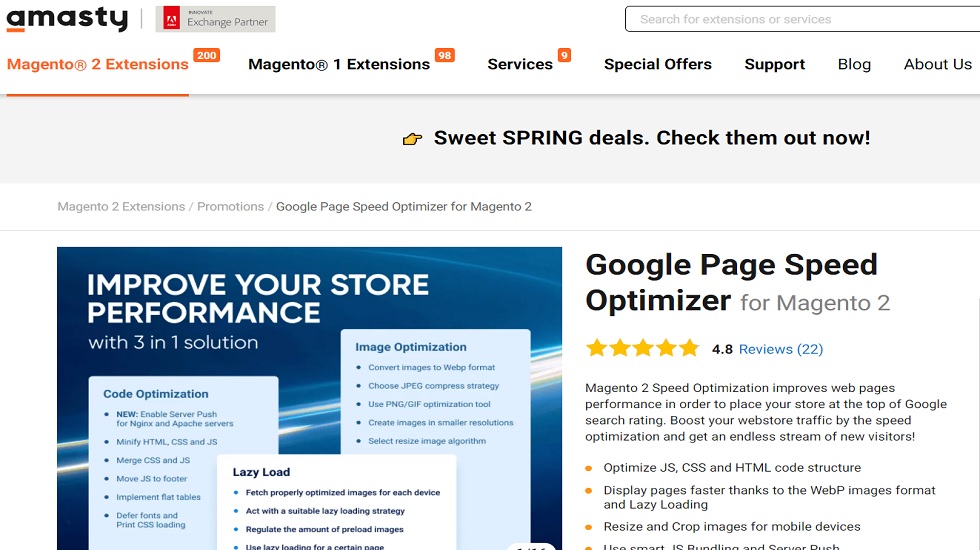Click the Improve Your Store Performance image
980x550 pixels.
[x=309, y=398]
